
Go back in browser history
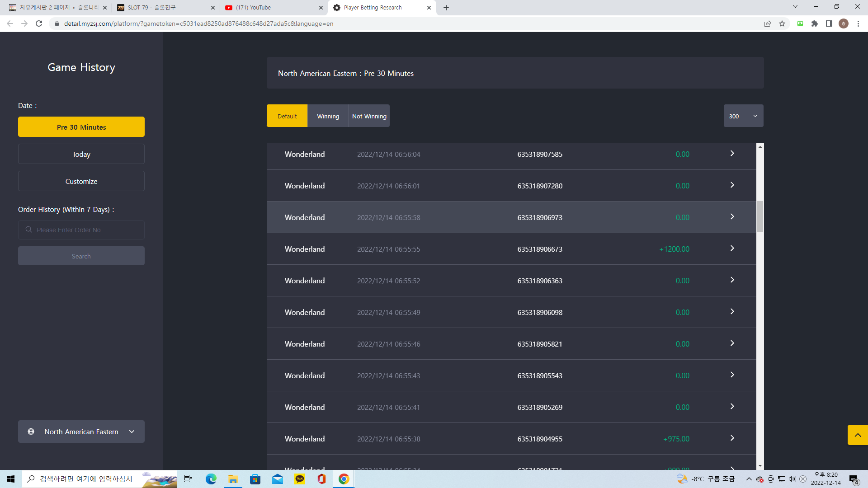pos(10,23)
